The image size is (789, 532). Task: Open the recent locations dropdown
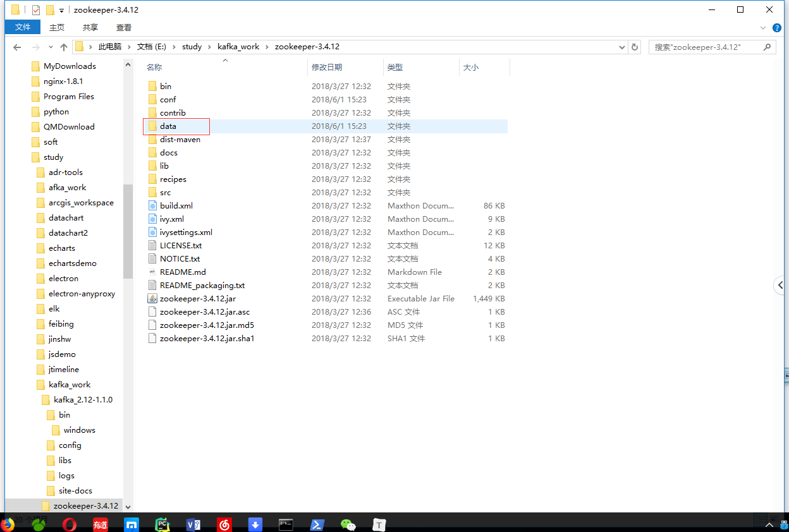click(x=51, y=47)
